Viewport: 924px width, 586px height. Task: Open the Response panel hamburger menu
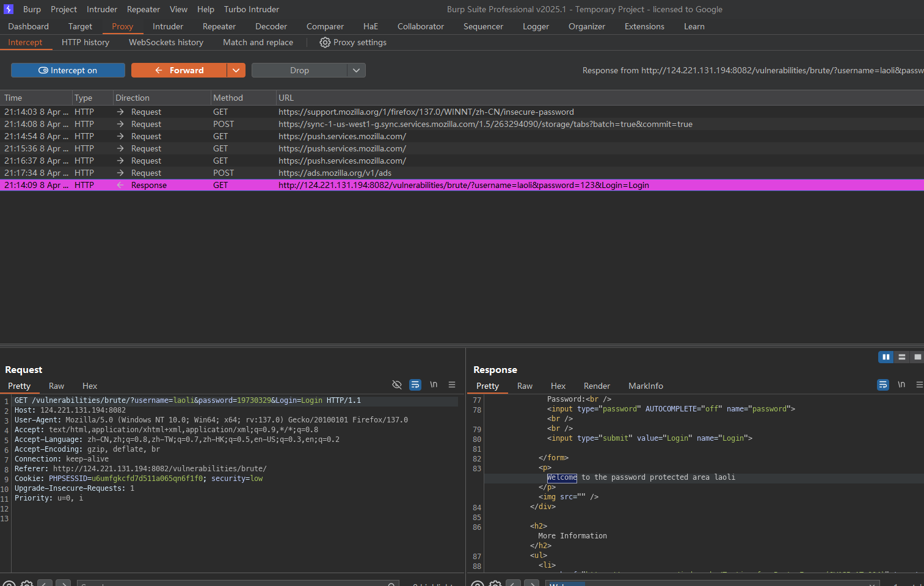(x=920, y=385)
